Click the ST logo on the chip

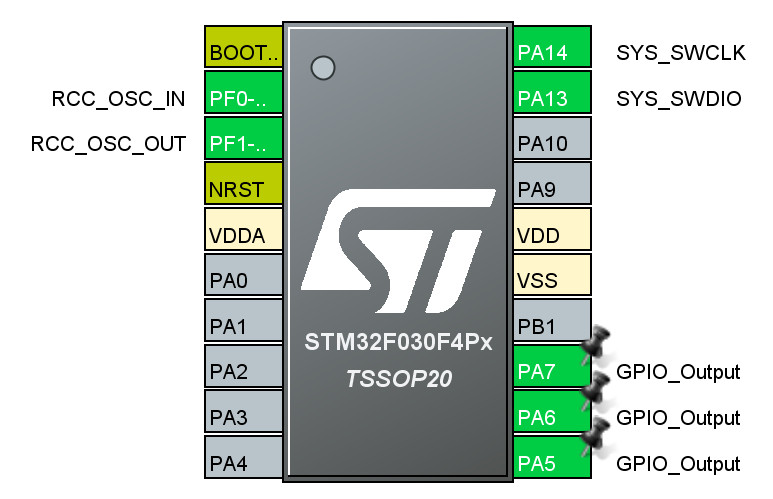click(398, 250)
